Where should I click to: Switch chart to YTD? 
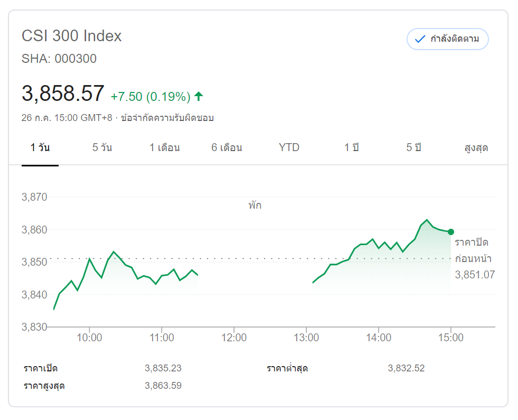point(289,148)
